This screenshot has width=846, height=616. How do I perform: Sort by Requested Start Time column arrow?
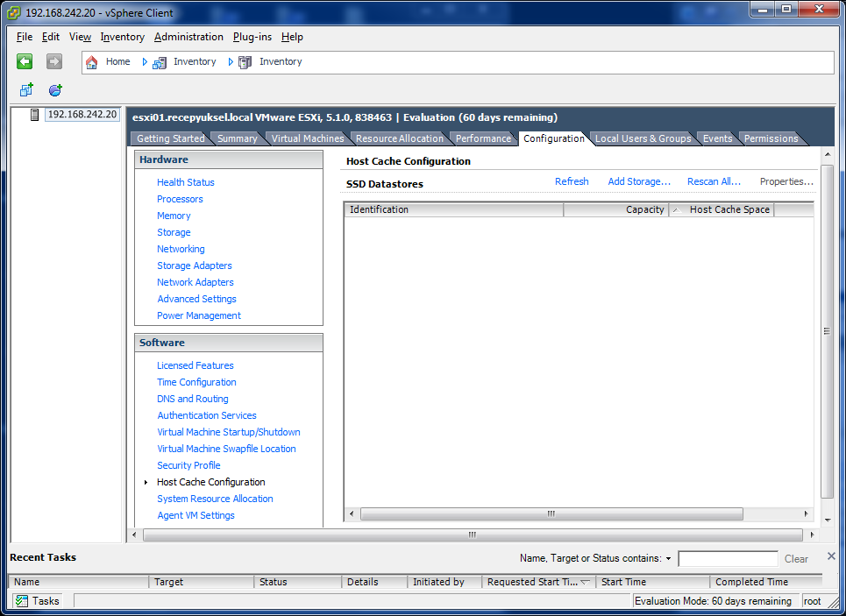coord(585,582)
